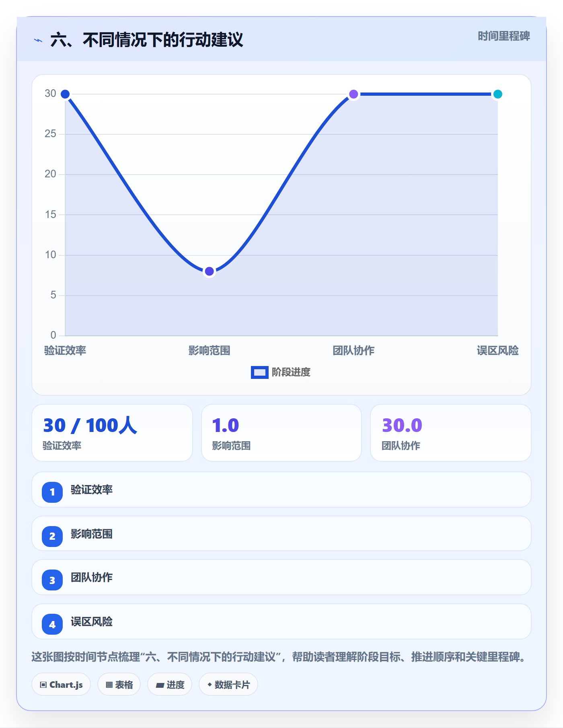Click the purple 团队协作 data point

click(x=353, y=94)
